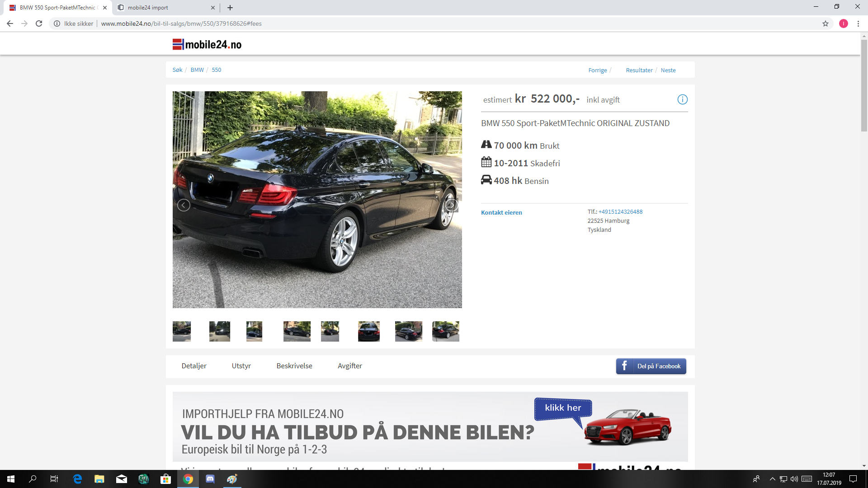Select the fourth car thumbnail
This screenshot has width=868, height=488.
(297, 331)
